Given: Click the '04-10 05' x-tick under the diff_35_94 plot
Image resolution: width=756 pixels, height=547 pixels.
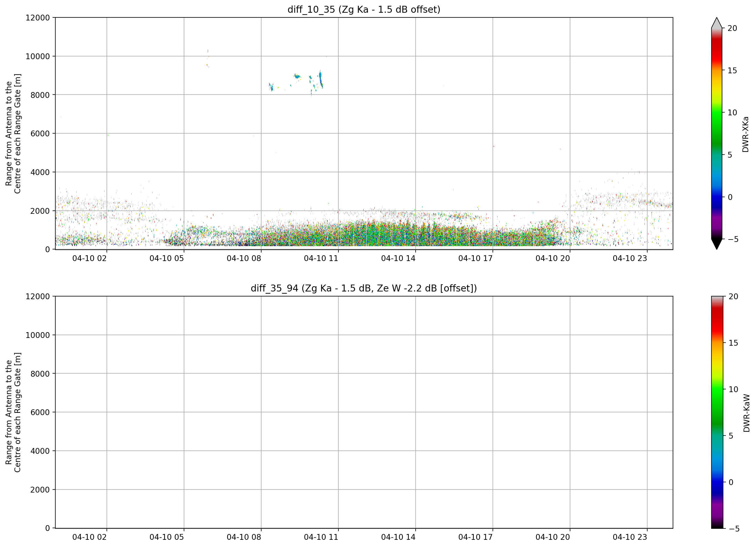Looking at the screenshot, I should click(x=167, y=537).
